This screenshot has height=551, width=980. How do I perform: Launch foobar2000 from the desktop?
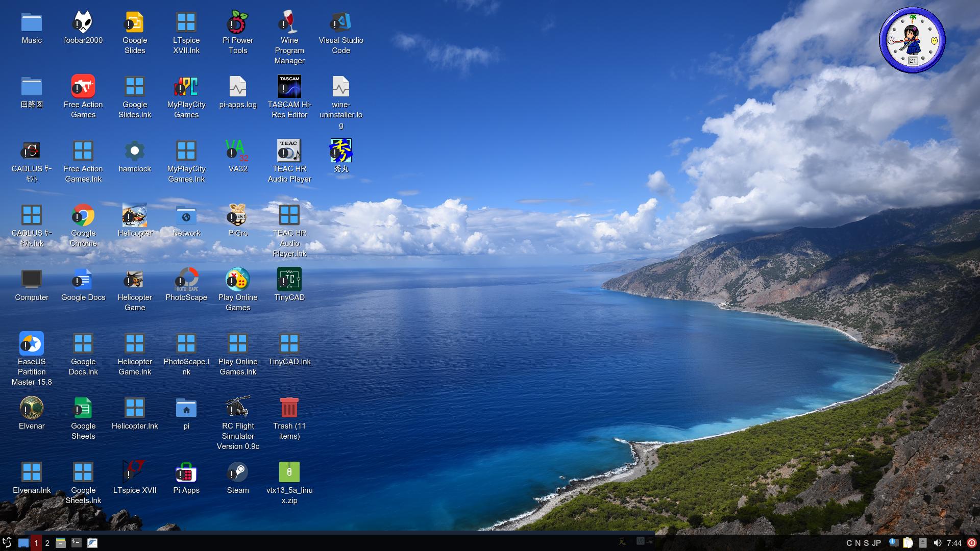click(83, 23)
